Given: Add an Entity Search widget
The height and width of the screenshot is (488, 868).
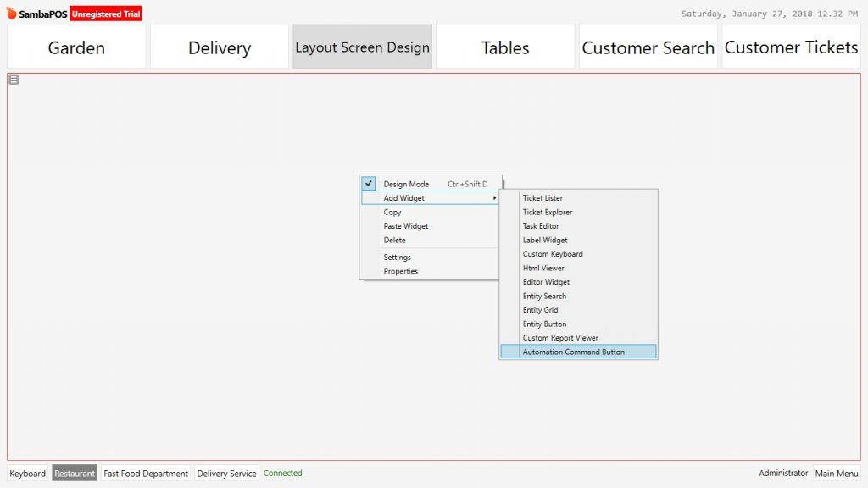Looking at the screenshot, I should [578, 296].
